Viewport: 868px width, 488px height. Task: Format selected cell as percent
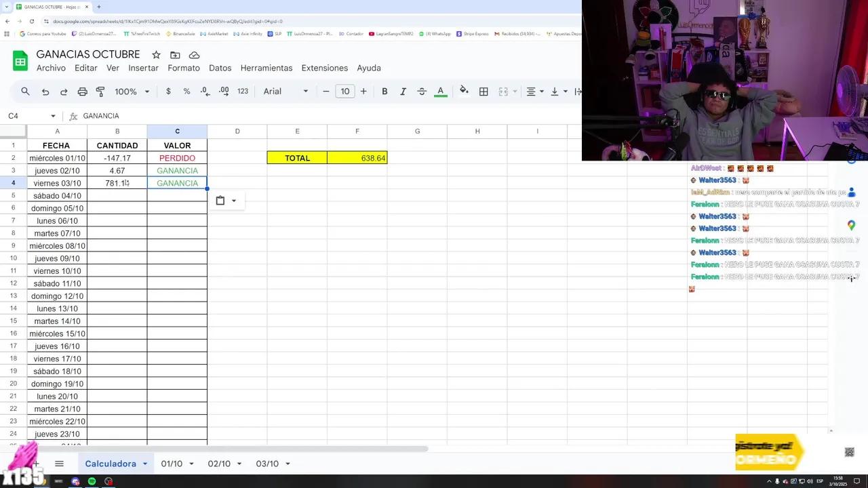(186, 91)
